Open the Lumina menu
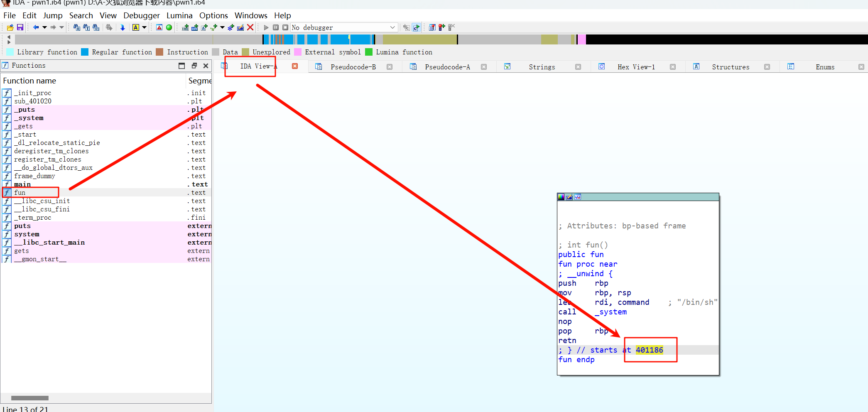Image resolution: width=868 pixels, height=412 pixels. click(179, 15)
